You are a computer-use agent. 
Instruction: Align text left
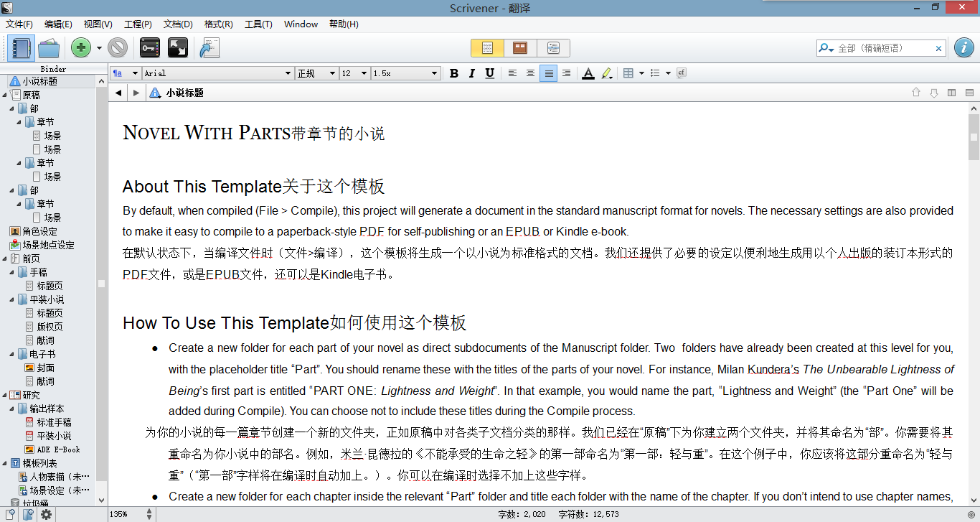(x=512, y=73)
